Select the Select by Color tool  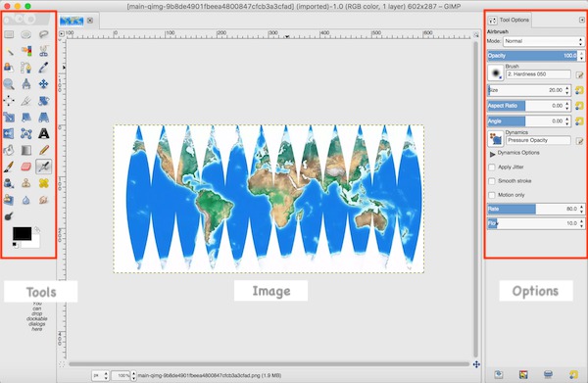[25, 51]
